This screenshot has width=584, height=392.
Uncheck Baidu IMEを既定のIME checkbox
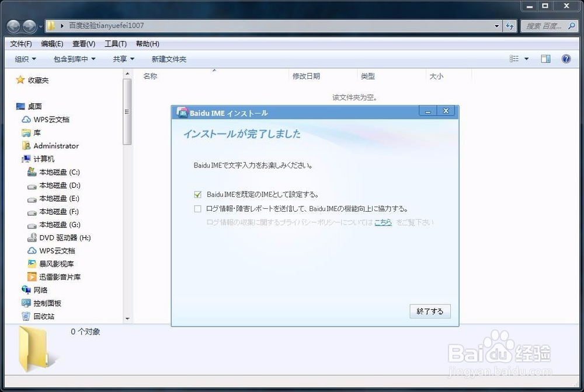click(198, 194)
